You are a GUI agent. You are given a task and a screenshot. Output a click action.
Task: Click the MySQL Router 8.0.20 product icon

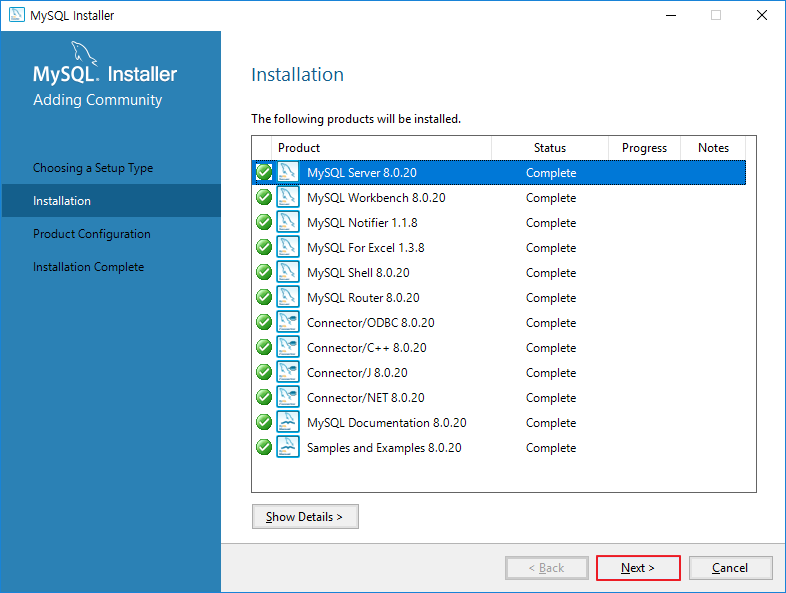pyautogui.click(x=288, y=297)
